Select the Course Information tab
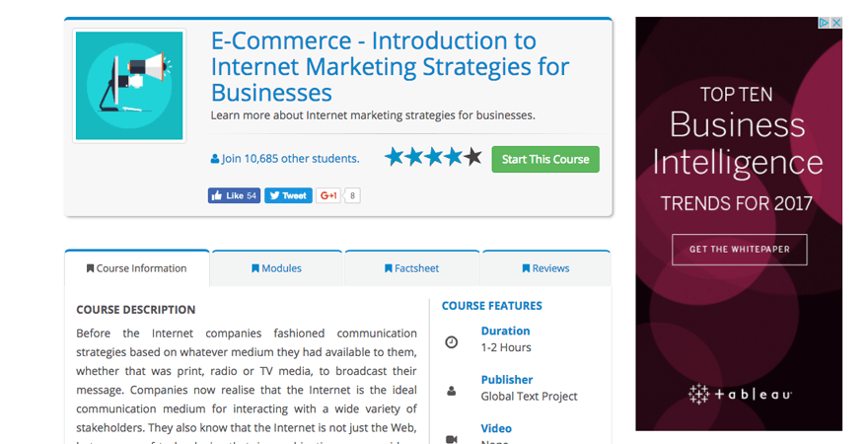The width and height of the screenshot is (868, 444). [x=137, y=268]
